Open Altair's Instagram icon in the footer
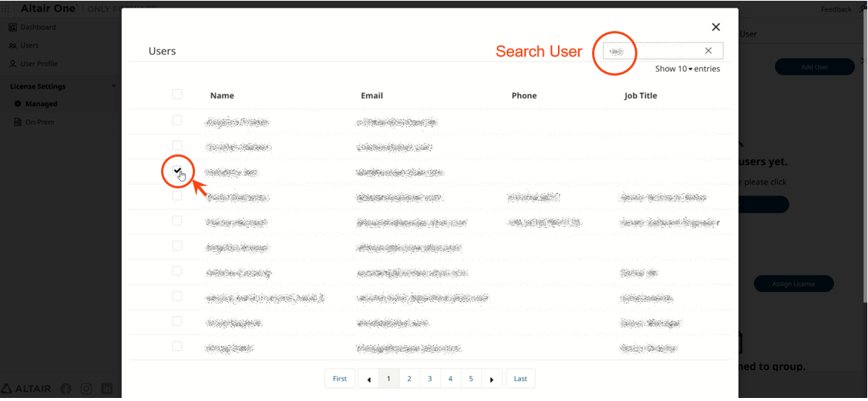 tap(86, 389)
